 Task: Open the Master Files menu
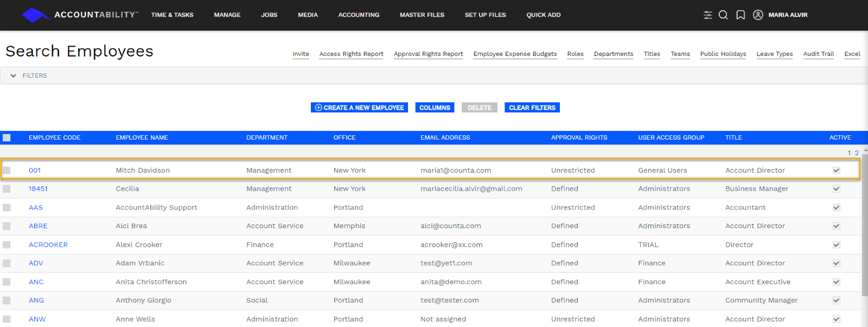coord(422,15)
